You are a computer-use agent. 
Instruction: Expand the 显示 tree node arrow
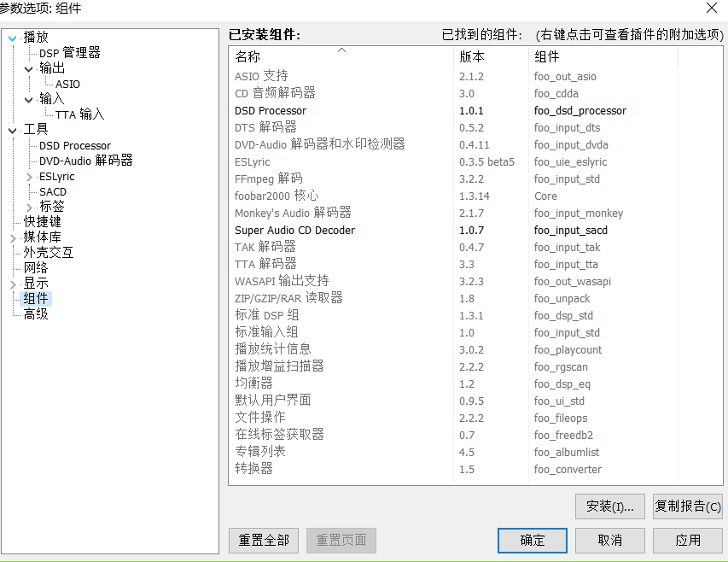(x=12, y=284)
